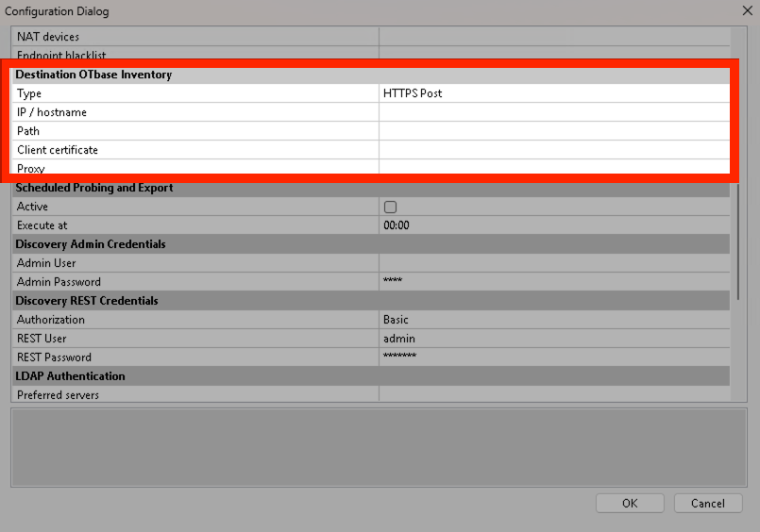Select the IP / hostname label
Viewport: 760px width, 532px height.
[52, 112]
